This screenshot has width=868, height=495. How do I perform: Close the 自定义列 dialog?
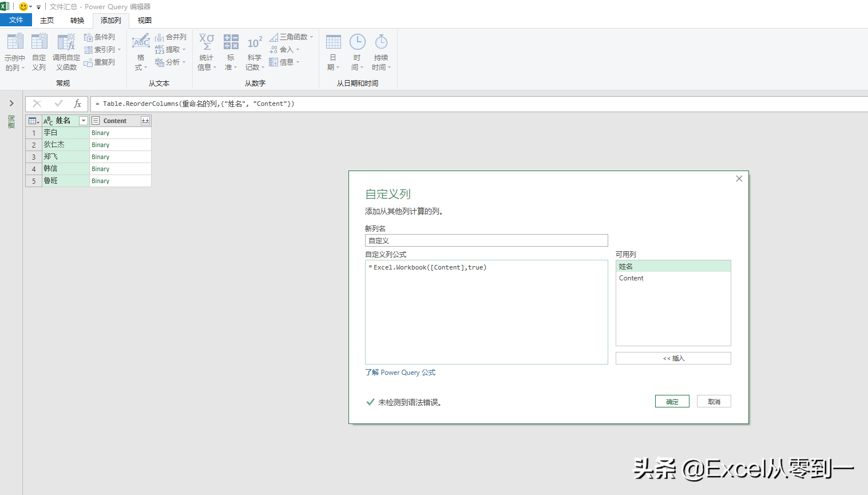739,179
